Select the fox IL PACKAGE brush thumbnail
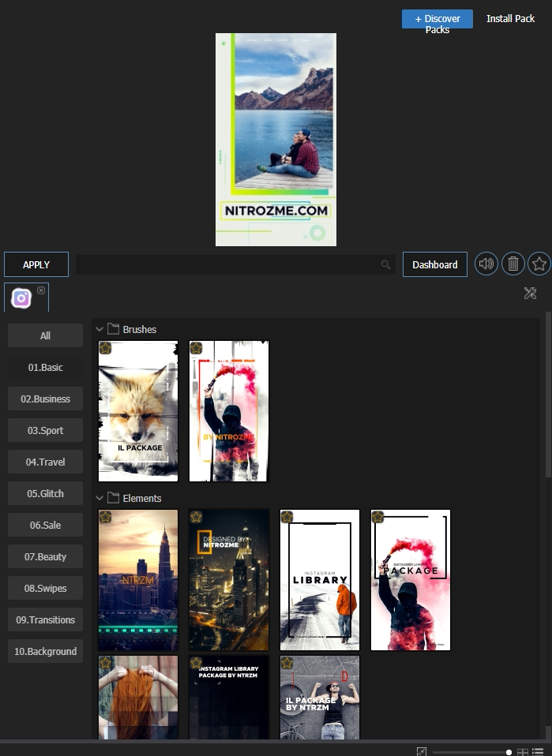The width and height of the screenshot is (552, 756). click(138, 411)
